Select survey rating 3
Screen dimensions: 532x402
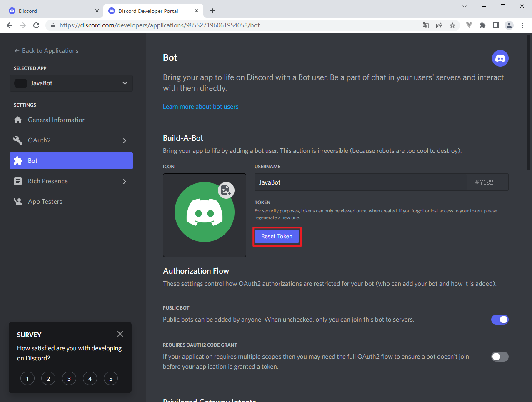coord(69,379)
